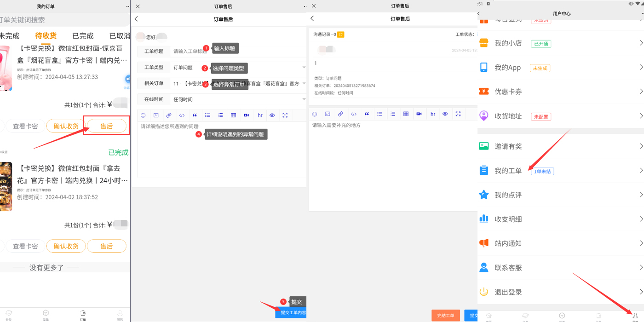Screen dimensions: 644x322
Task: Add numbered list in ticket submit form editor
Action: [220, 115]
